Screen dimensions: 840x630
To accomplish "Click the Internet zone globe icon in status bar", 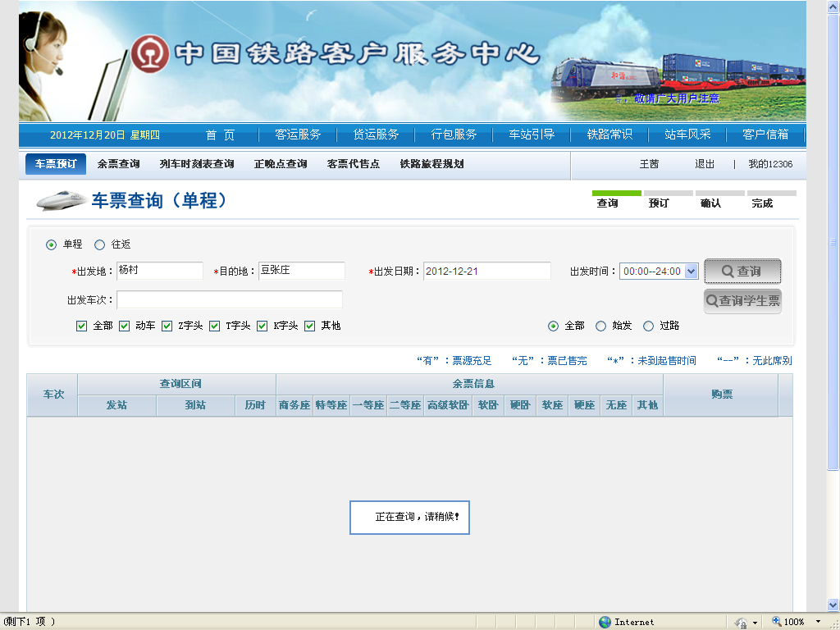I will point(605,622).
